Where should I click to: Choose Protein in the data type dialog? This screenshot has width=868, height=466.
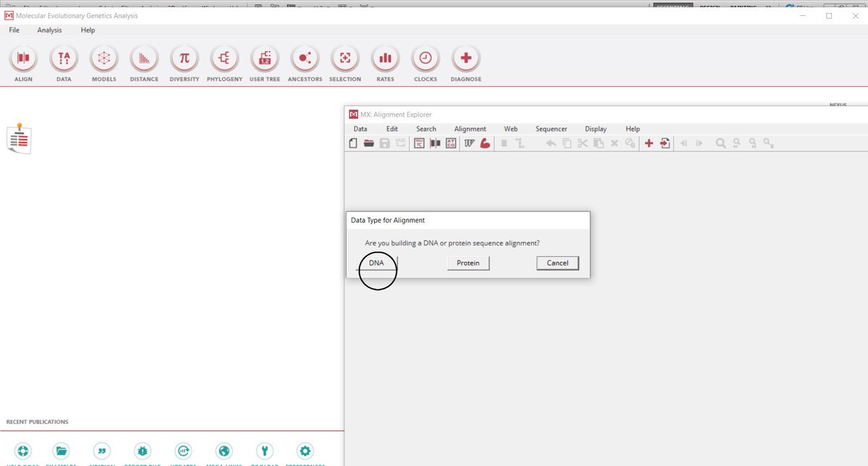468,263
